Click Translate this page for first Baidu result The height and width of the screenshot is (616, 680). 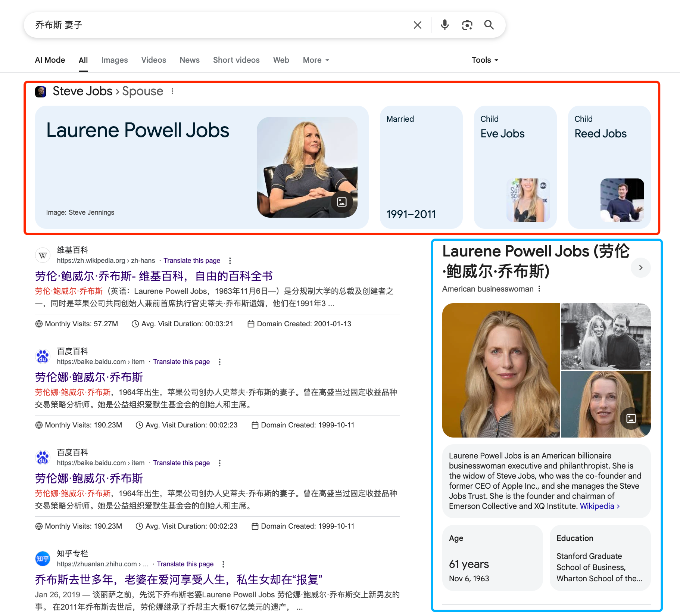tap(181, 362)
